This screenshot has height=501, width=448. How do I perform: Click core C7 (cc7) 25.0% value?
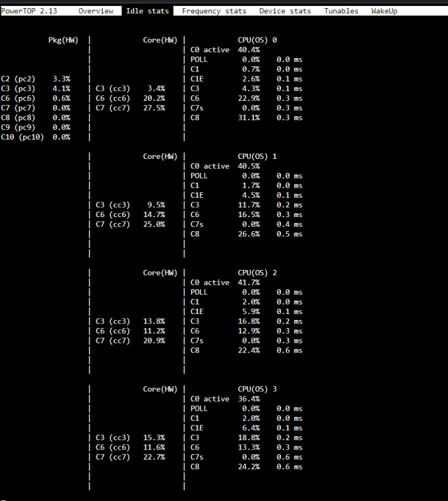click(x=154, y=224)
